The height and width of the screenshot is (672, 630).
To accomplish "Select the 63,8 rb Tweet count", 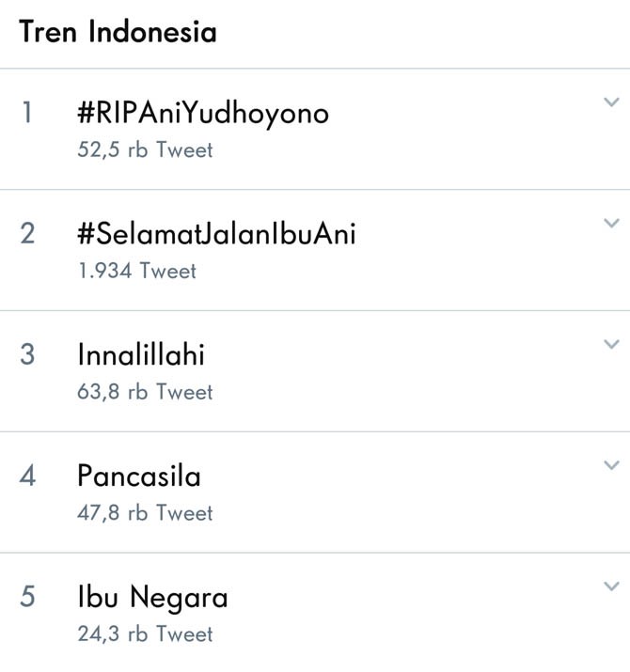I will 145,392.
